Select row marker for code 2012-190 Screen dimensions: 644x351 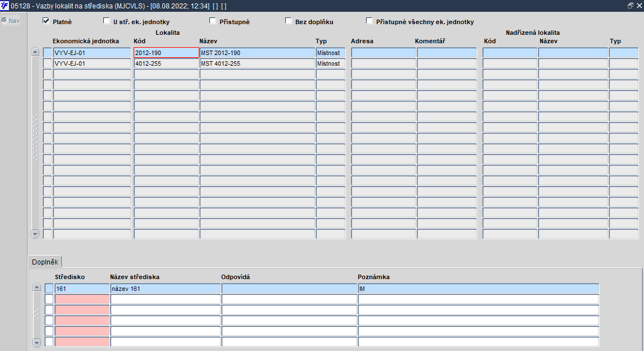pos(48,53)
